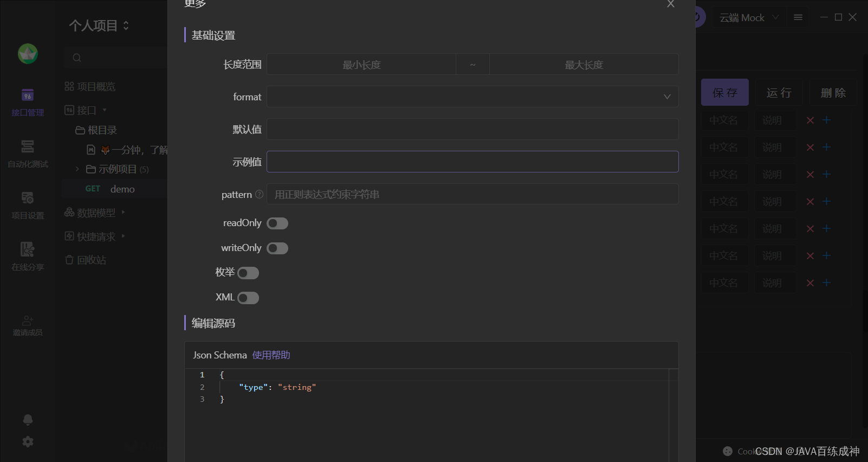Click line 3 closing brace in the editor
The width and height of the screenshot is (868, 462).
click(x=222, y=399)
